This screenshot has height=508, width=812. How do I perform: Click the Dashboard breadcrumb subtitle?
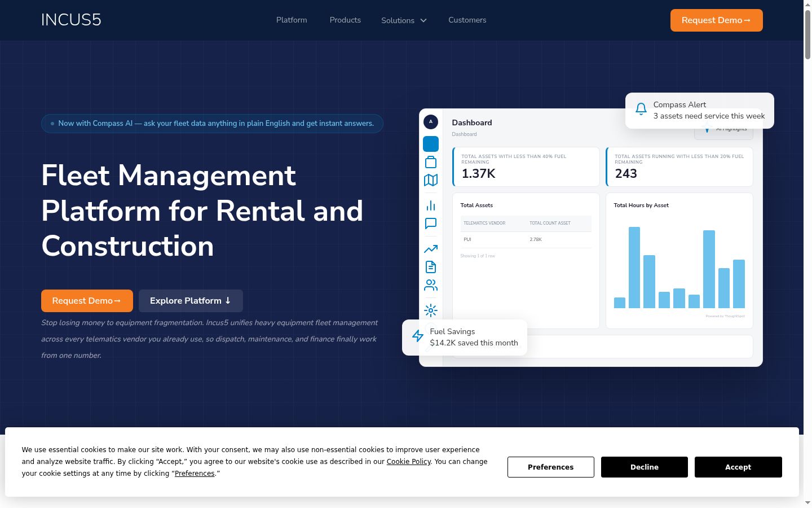pos(464,134)
